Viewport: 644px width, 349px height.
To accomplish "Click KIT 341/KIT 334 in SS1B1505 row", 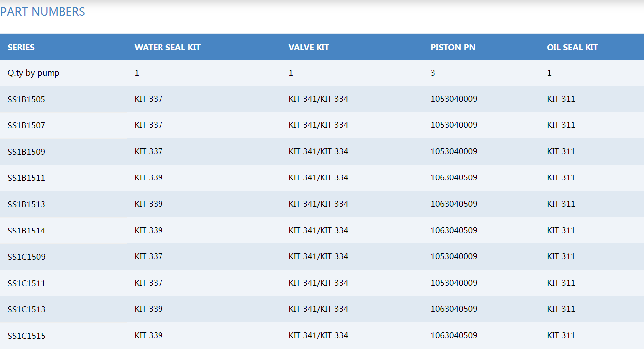I will coord(318,99).
